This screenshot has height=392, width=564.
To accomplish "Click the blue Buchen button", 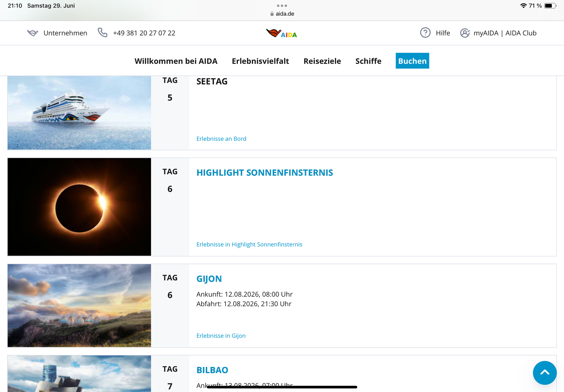I will pos(412,61).
